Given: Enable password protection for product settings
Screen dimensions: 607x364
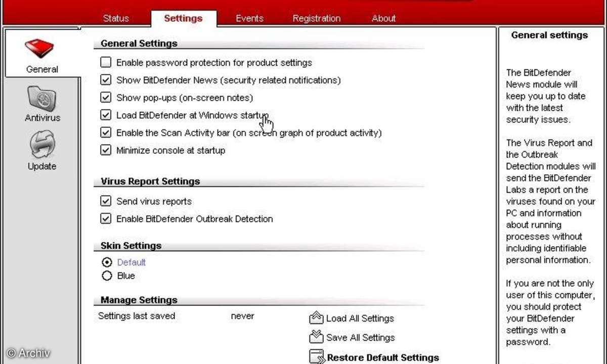Looking at the screenshot, I should (106, 63).
